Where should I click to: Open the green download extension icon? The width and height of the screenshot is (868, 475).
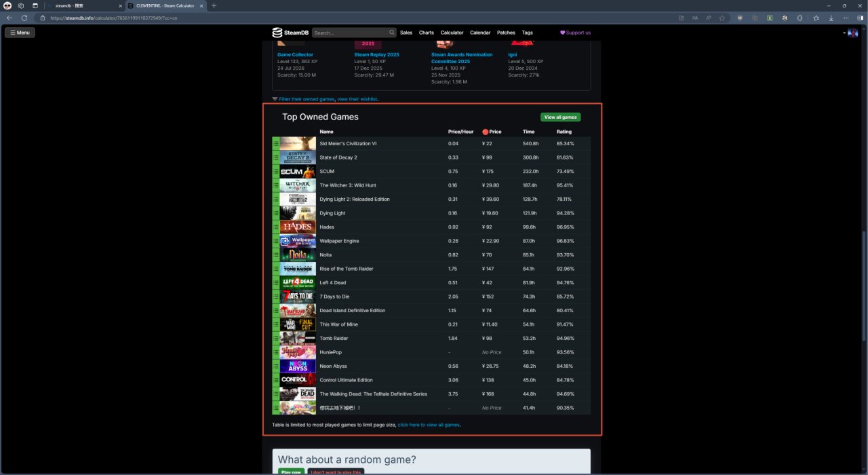click(x=770, y=18)
